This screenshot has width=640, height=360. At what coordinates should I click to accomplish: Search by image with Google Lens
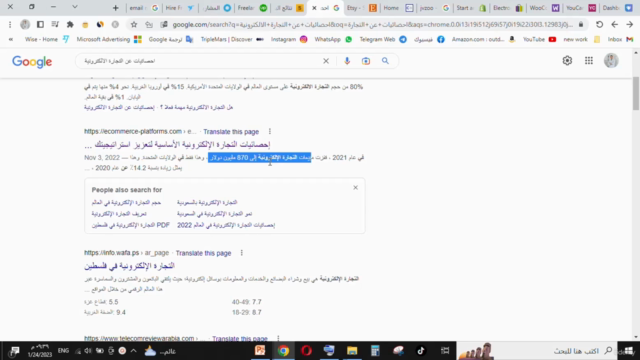click(366, 61)
